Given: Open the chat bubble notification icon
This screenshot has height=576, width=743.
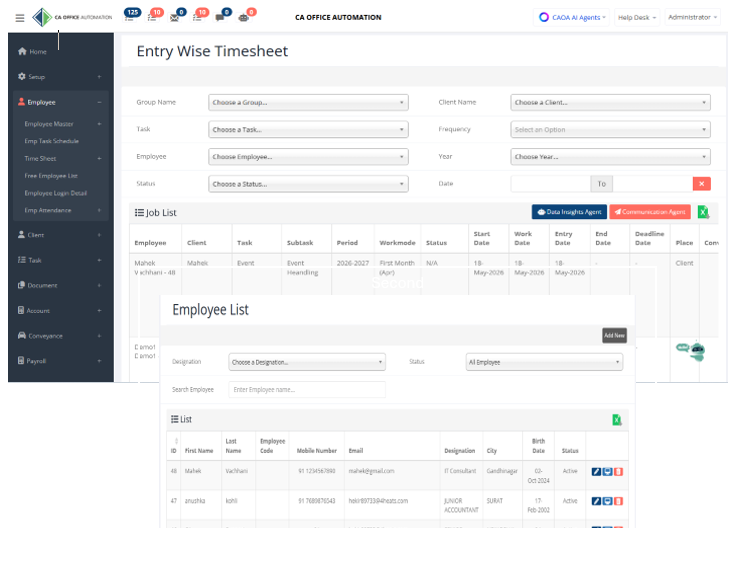Looking at the screenshot, I should [x=220, y=18].
